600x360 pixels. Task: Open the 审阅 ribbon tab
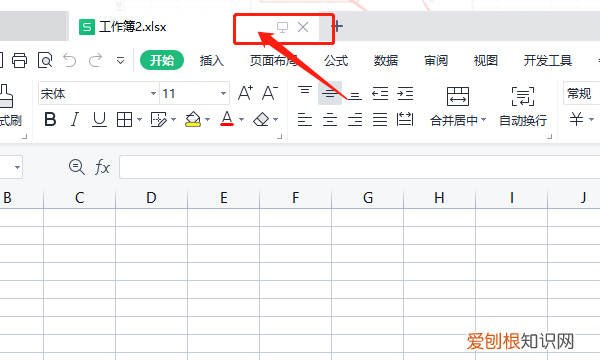point(436,60)
